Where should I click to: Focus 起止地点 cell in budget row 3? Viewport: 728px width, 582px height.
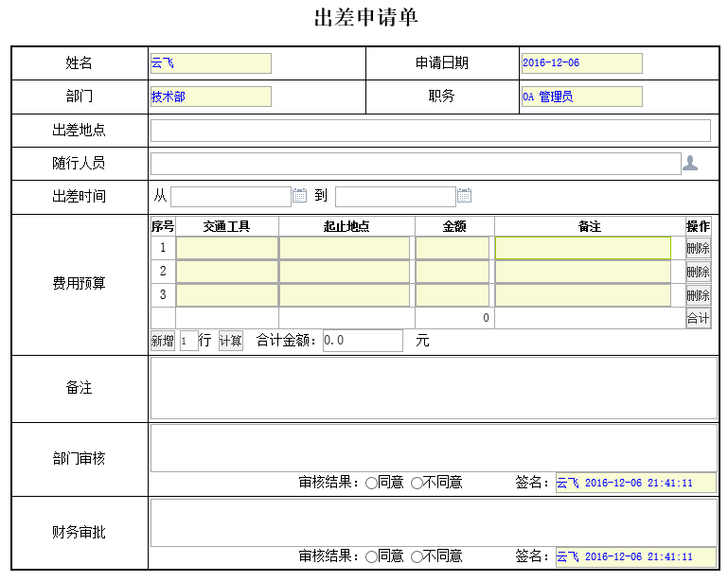pos(345,295)
